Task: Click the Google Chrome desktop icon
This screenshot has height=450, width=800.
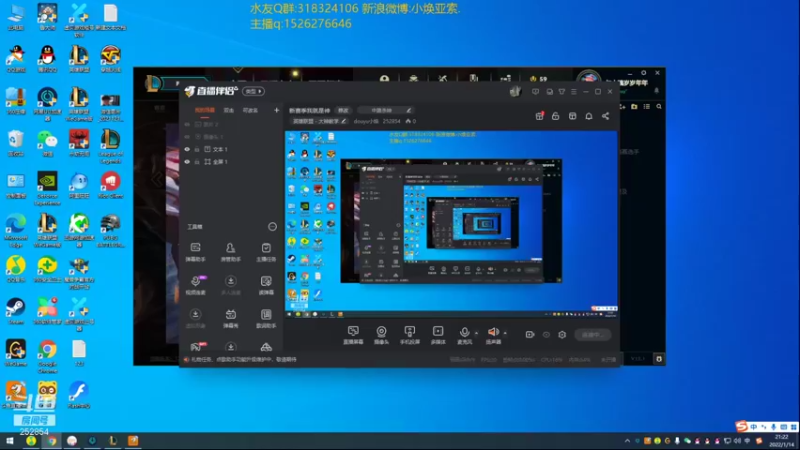Action: (47, 357)
